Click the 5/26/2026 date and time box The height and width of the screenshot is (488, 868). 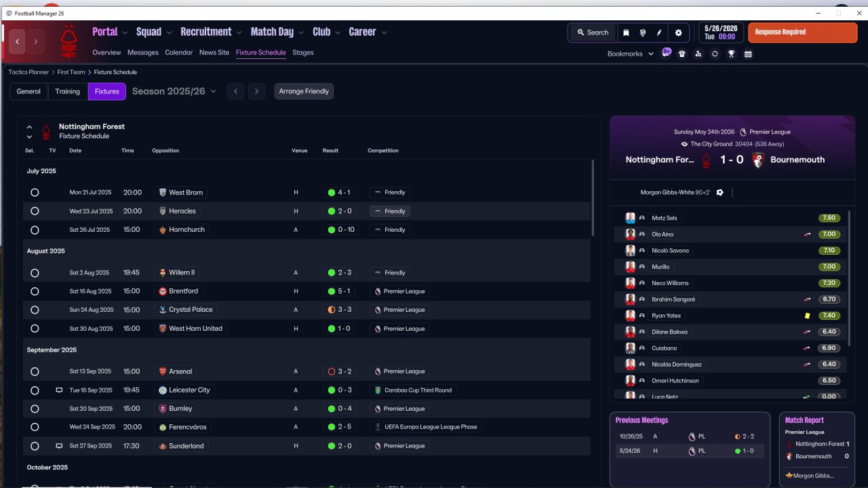[722, 33]
